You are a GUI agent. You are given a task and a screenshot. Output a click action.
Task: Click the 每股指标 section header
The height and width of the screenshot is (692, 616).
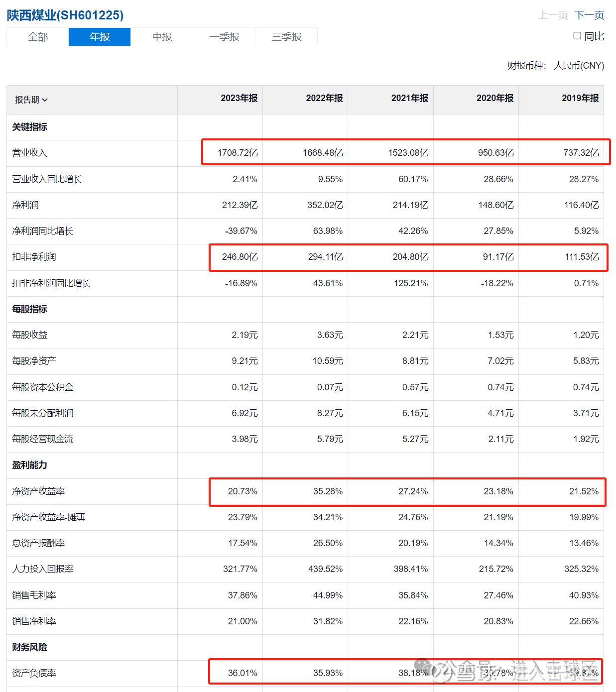coord(29,309)
